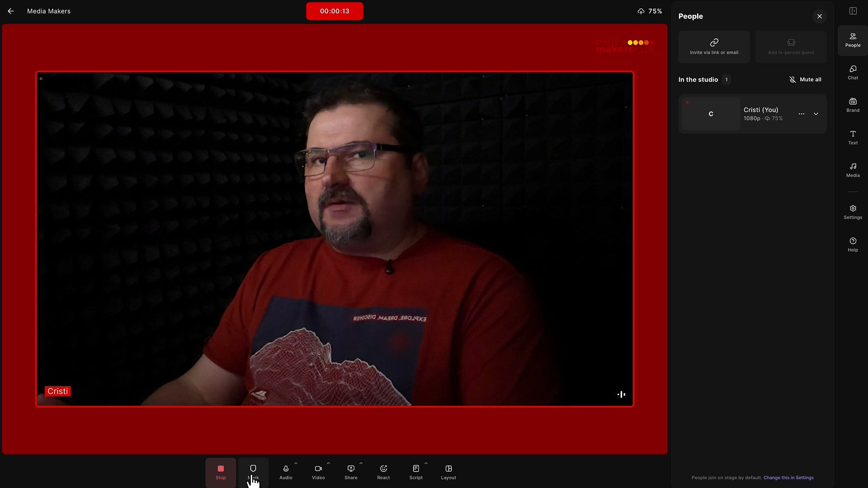The width and height of the screenshot is (868, 488).
Task: Click the 1080p quality text
Action: [x=752, y=118]
